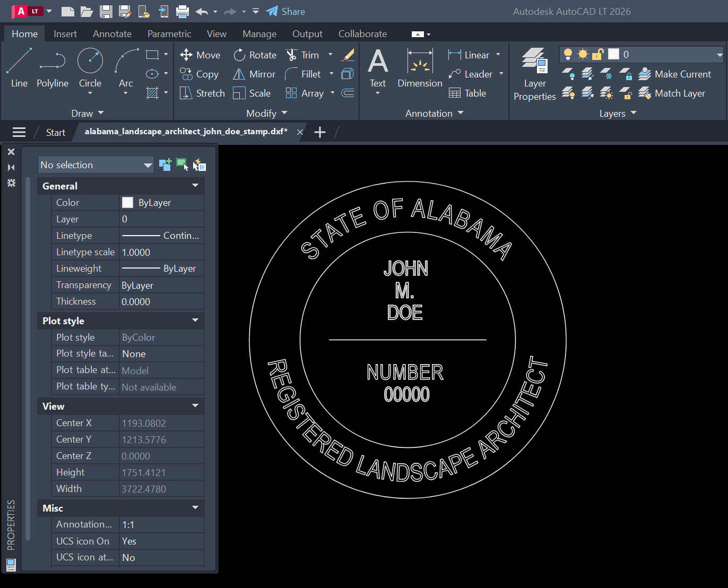Image resolution: width=728 pixels, height=588 pixels.
Task: Click the Scale tool
Action: [252, 93]
